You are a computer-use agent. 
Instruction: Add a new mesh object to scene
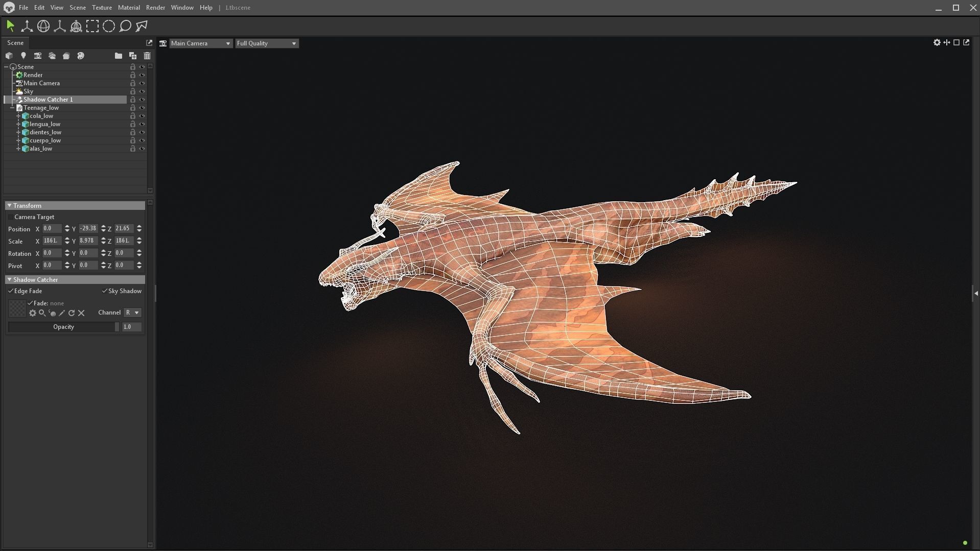(9, 56)
